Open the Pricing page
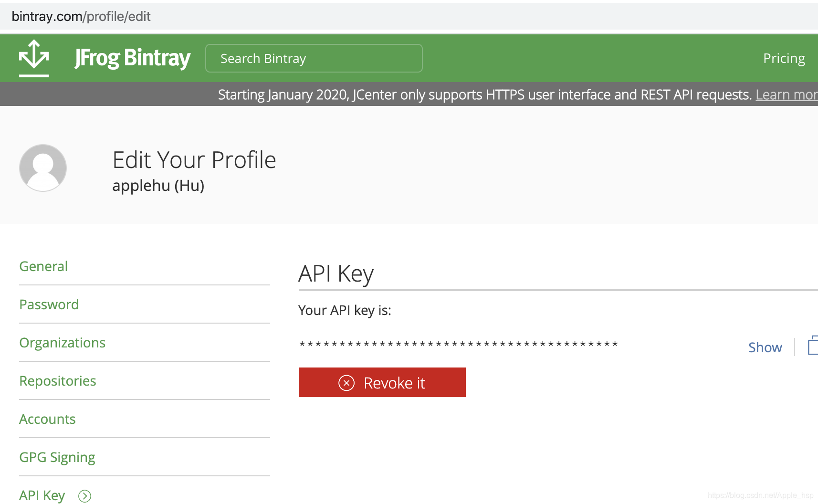Viewport: 818px width, 504px height. (x=784, y=58)
